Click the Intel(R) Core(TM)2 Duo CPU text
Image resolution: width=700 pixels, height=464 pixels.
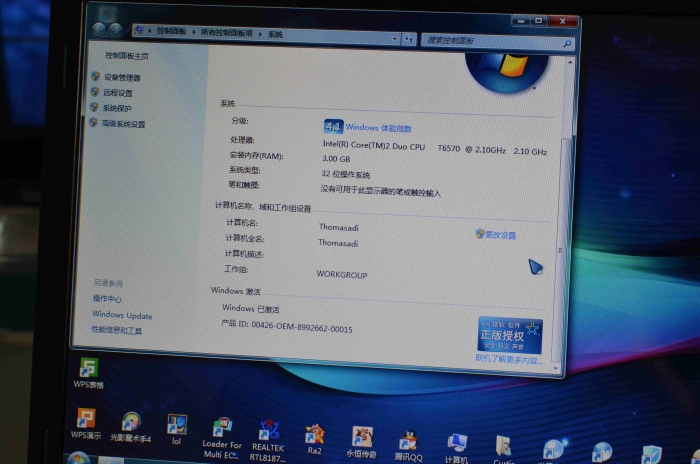pos(374,146)
